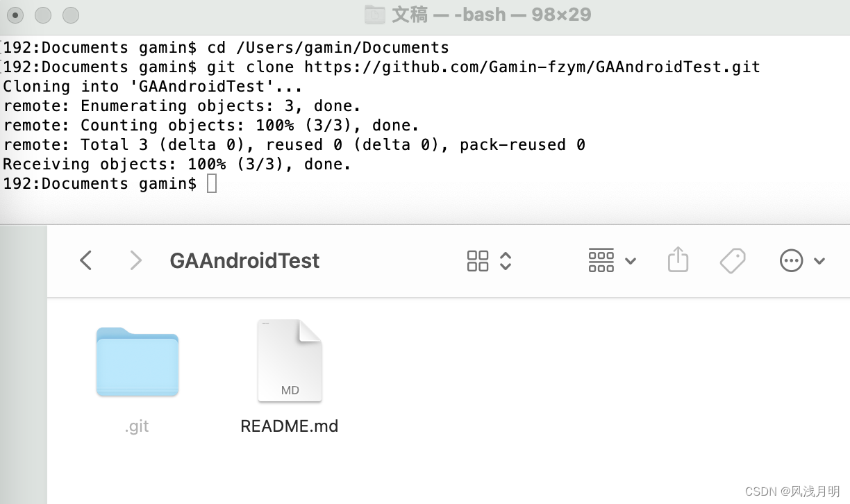Toggle view mode up-down chevrons
This screenshot has width=850, height=504.
(x=506, y=261)
